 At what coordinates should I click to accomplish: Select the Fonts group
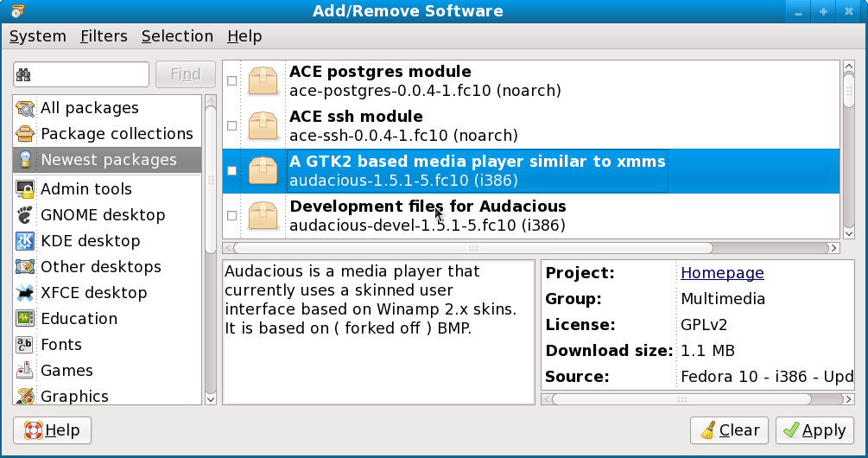[107, 345]
